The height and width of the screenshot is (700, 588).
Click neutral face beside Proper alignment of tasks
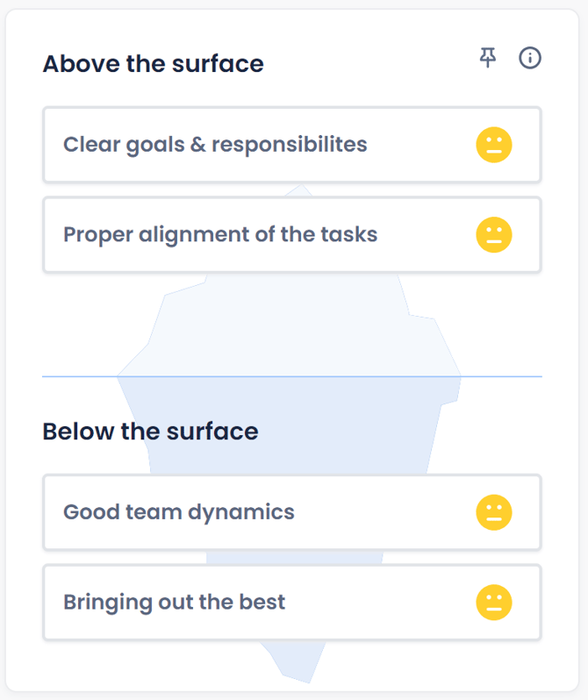click(x=494, y=235)
